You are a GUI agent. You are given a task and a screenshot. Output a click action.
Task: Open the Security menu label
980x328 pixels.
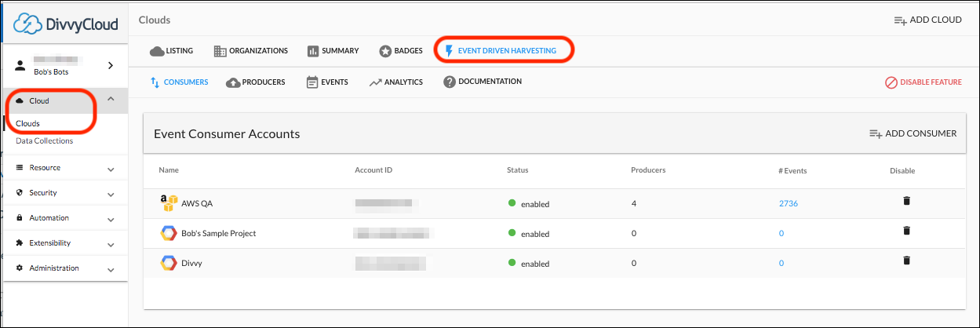point(43,193)
